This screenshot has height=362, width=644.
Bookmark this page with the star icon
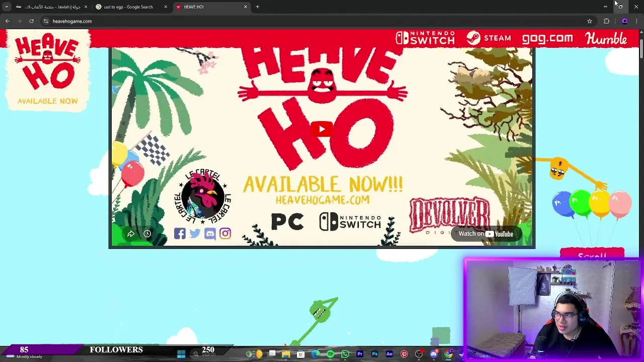click(x=590, y=21)
